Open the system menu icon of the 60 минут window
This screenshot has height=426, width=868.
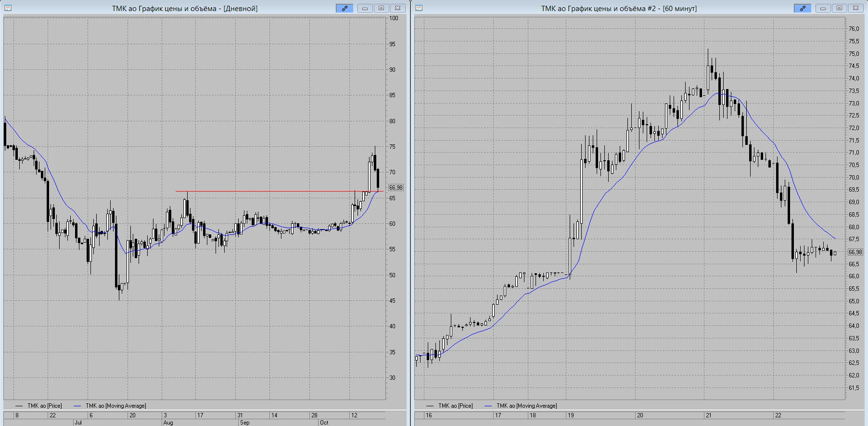click(419, 8)
